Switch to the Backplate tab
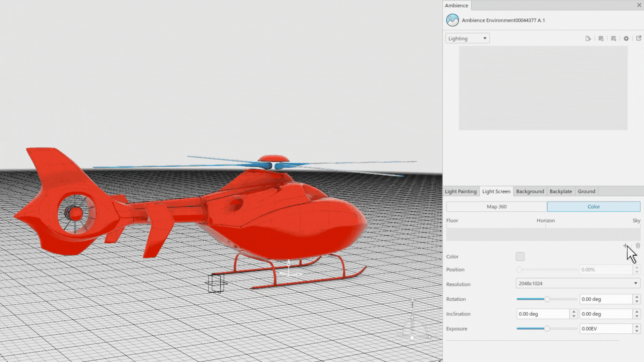The height and width of the screenshot is (362, 644). 560,191
